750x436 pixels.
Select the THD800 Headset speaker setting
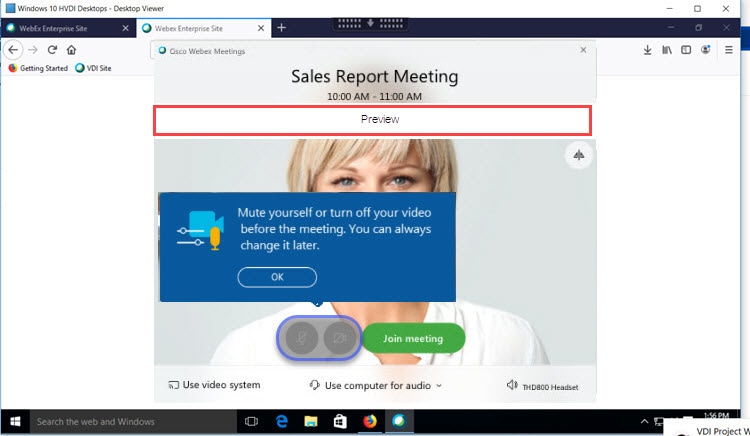[542, 386]
